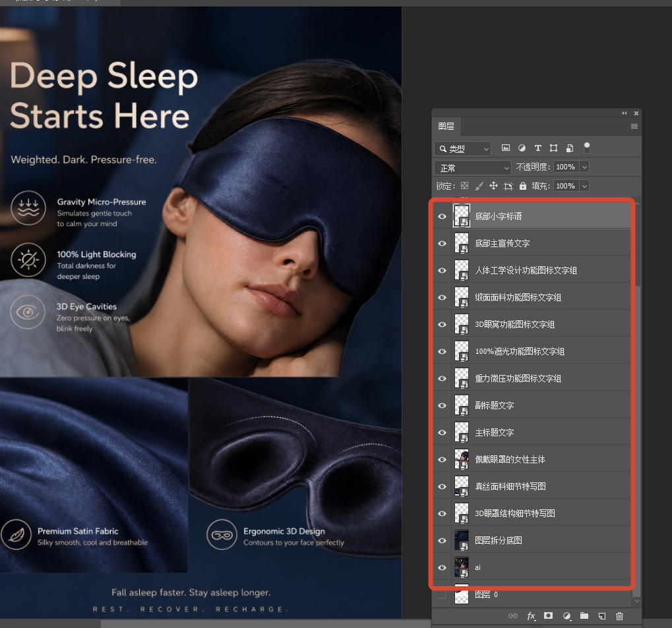Filter layers by adjustment layers icon

(x=522, y=148)
